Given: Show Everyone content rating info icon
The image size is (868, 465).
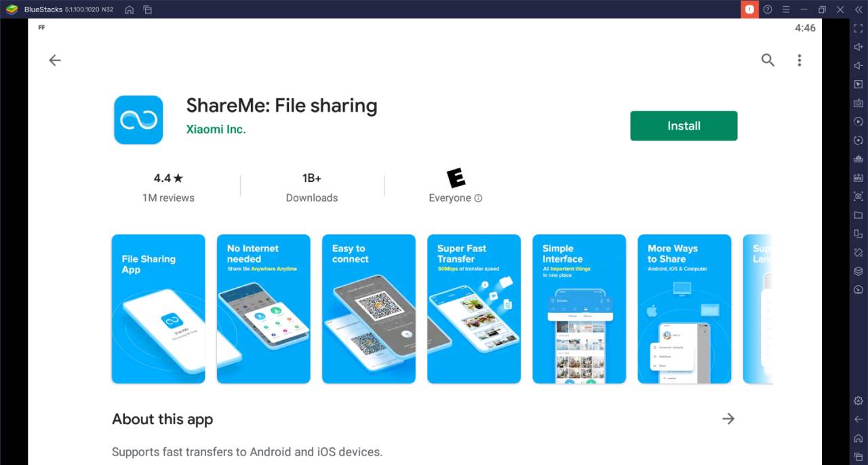Looking at the screenshot, I should (x=478, y=198).
